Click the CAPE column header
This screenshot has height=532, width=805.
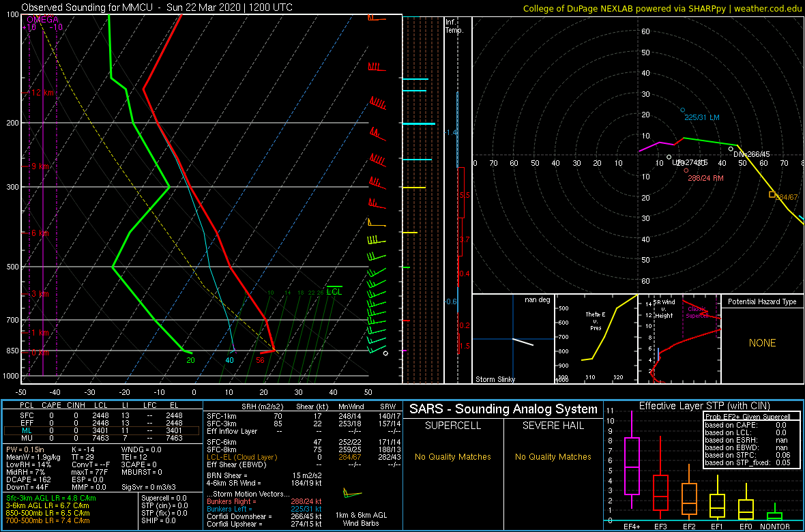coord(51,406)
